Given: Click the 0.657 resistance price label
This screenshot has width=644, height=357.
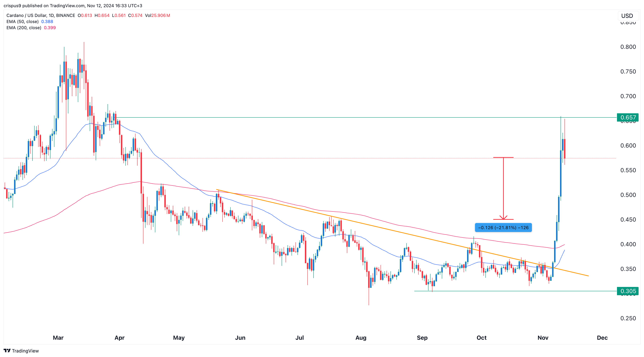Looking at the screenshot, I should (628, 117).
